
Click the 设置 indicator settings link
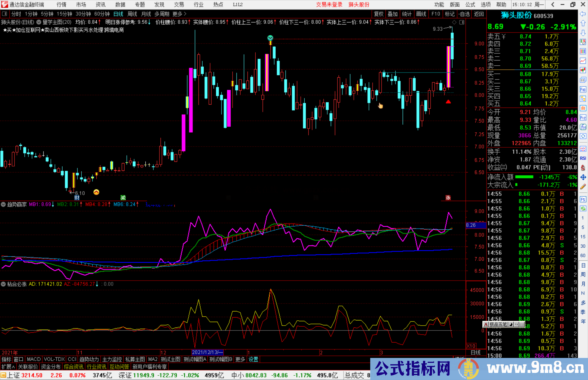(x=253, y=359)
